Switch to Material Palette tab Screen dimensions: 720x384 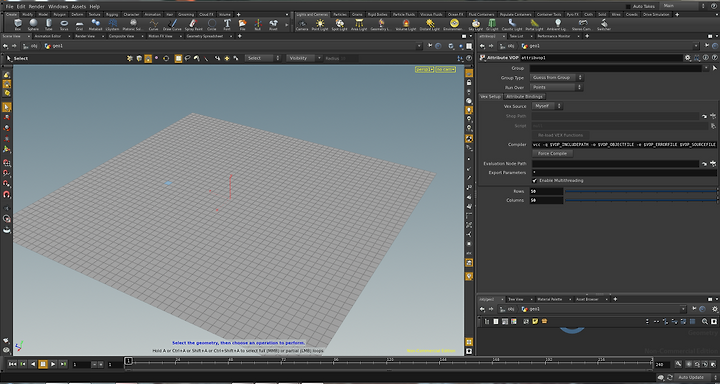549,299
